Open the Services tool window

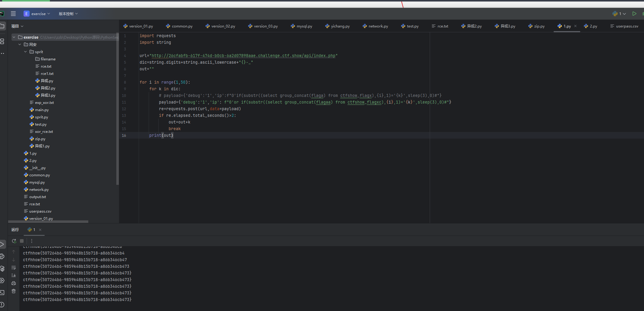click(x=2, y=281)
